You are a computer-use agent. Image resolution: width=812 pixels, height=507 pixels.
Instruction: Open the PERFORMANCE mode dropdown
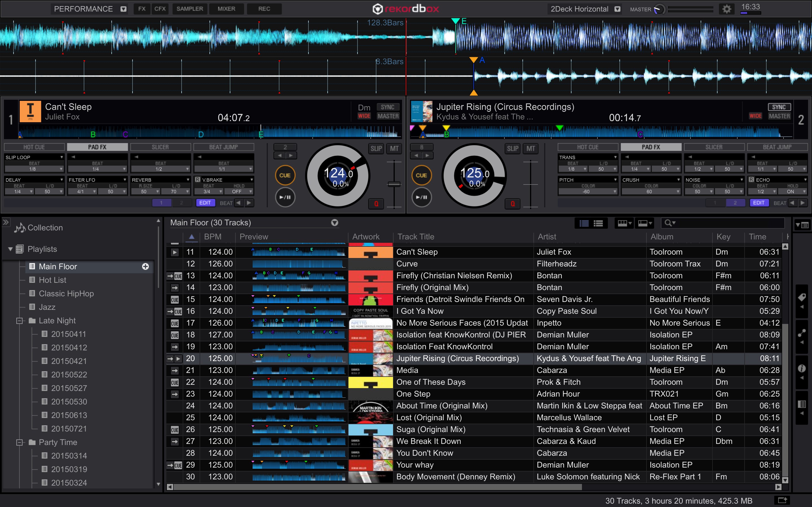tap(123, 9)
